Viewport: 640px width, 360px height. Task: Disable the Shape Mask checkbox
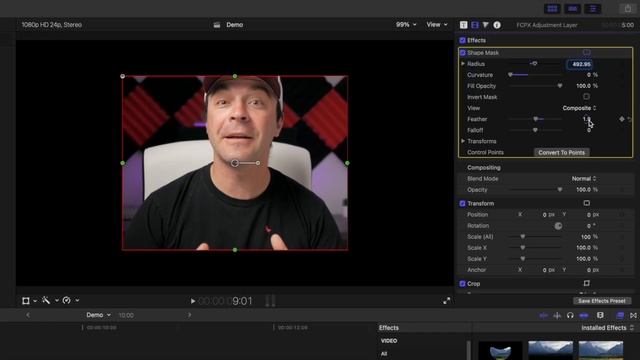(462, 53)
